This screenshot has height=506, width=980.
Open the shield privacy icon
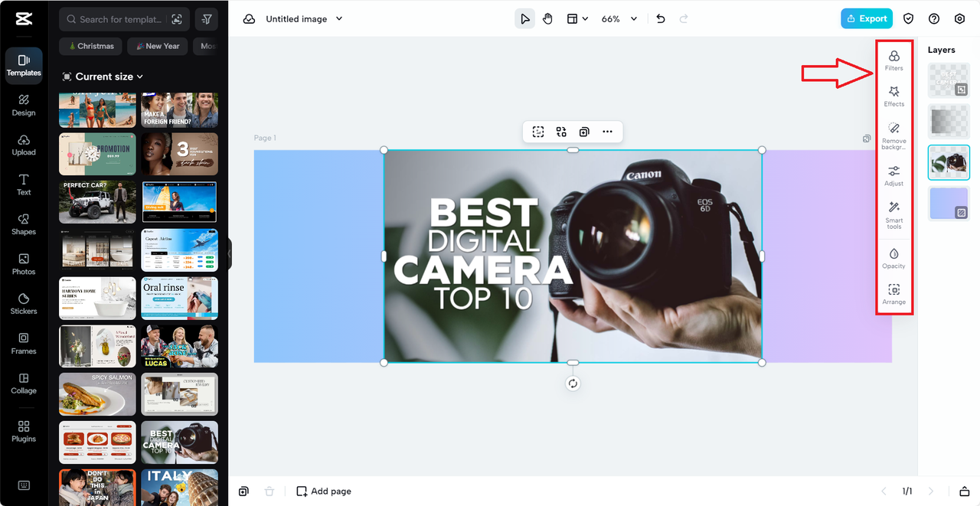pos(908,19)
